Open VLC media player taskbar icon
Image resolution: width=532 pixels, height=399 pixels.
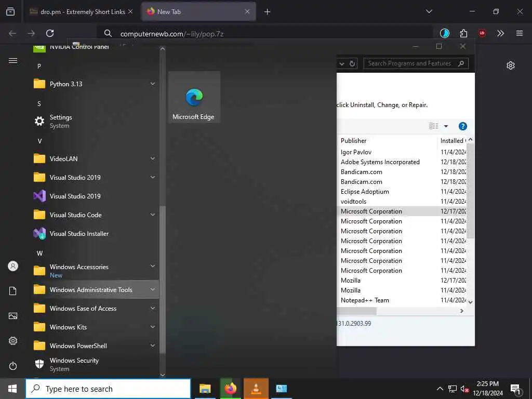pyautogui.click(x=256, y=389)
